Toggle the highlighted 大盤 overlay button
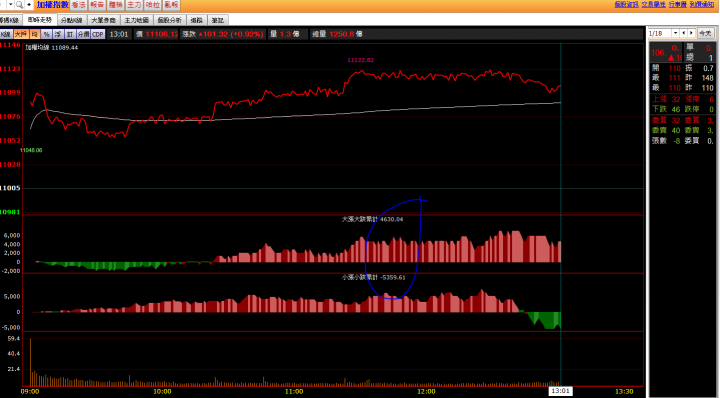Image resolution: width=720 pixels, height=398 pixels. pos(21,34)
